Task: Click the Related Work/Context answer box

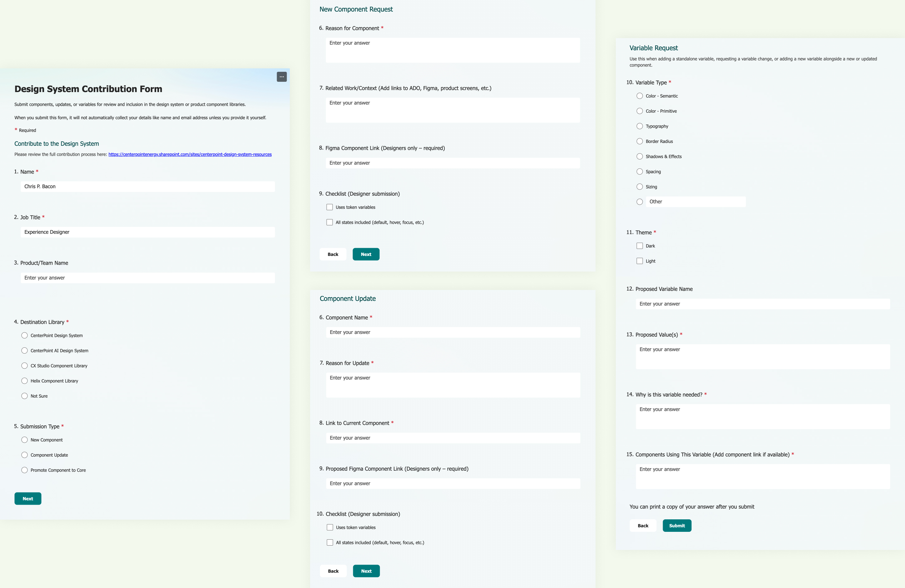Action: (x=453, y=110)
